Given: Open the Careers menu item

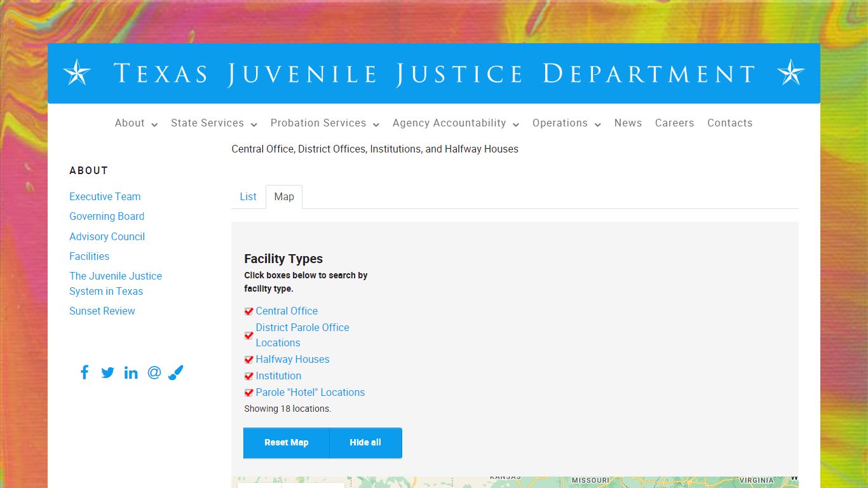Looking at the screenshot, I should 675,123.
